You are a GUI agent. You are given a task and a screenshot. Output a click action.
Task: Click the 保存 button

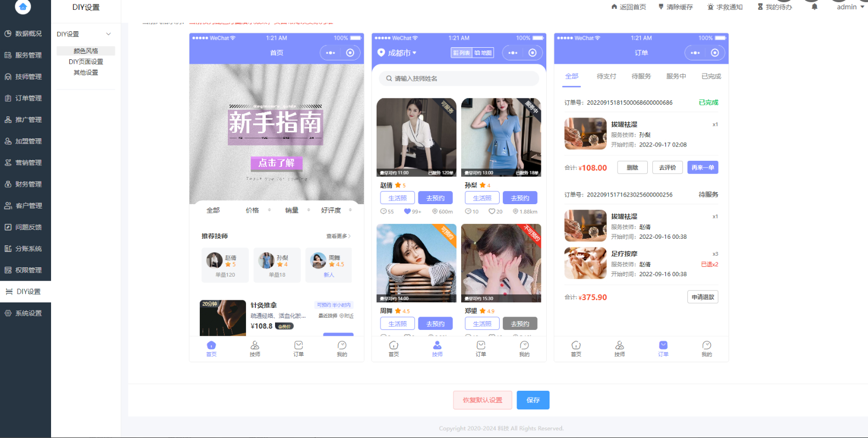pyautogui.click(x=533, y=400)
